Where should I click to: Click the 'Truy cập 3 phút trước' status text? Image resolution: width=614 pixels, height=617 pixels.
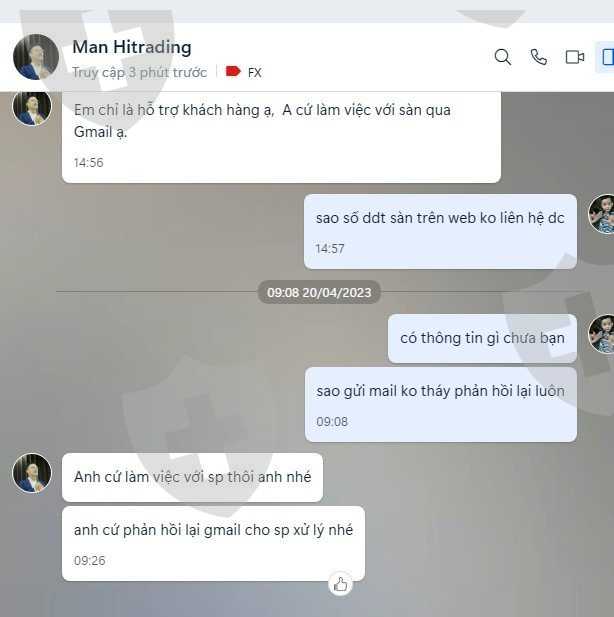coord(139,72)
